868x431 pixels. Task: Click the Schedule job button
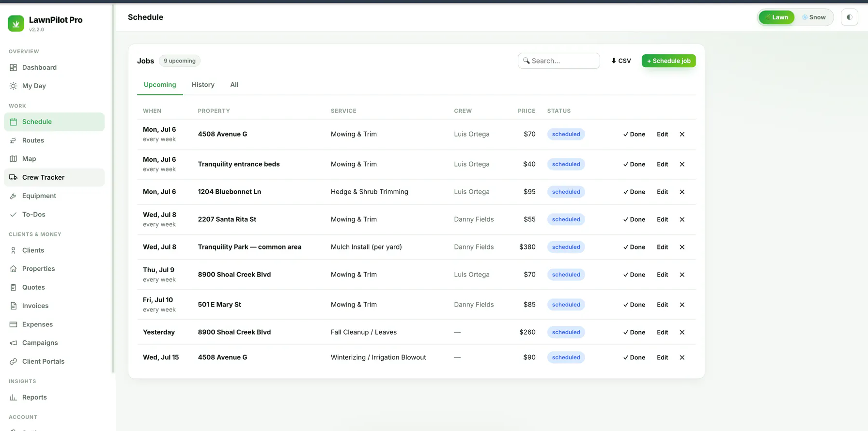[668, 61]
